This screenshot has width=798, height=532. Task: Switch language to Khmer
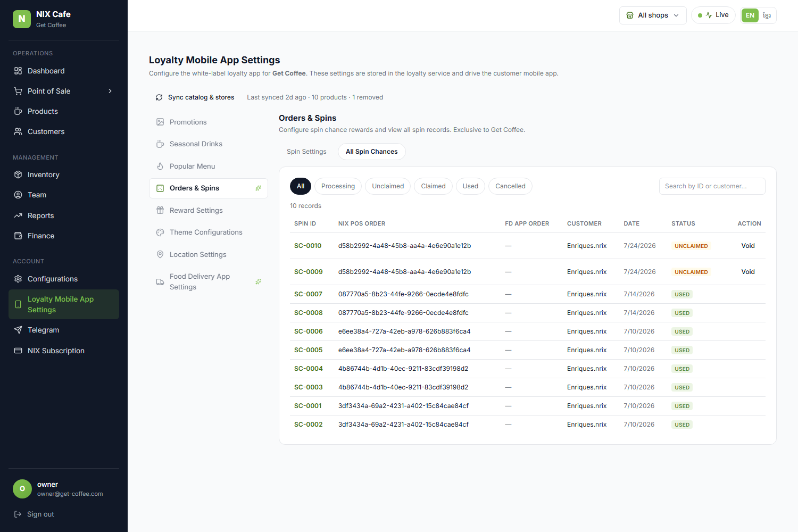(767, 15)
